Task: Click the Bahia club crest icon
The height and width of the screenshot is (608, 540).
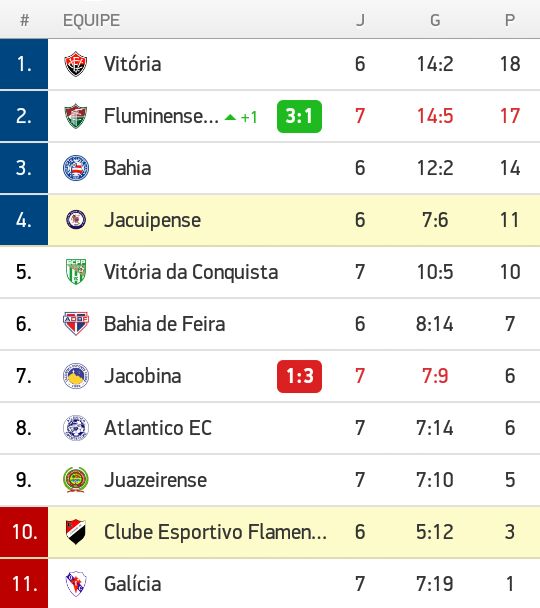Action: coord(76,168)
